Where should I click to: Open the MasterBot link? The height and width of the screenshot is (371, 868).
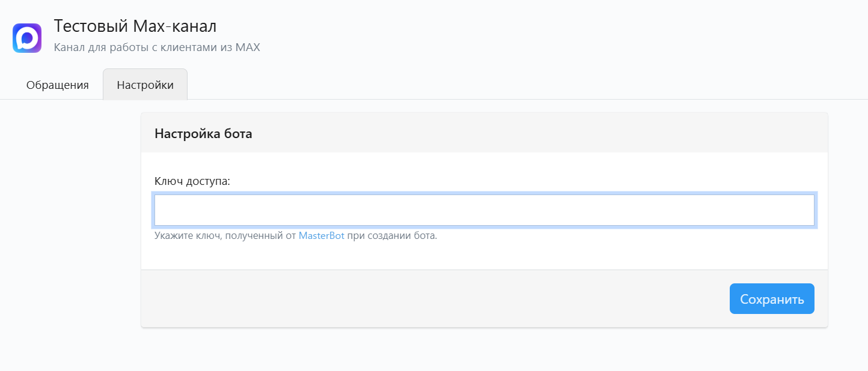322,235
